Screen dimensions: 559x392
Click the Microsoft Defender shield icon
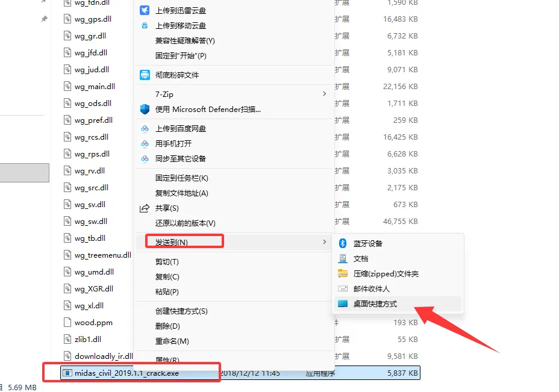coord(145,110)
